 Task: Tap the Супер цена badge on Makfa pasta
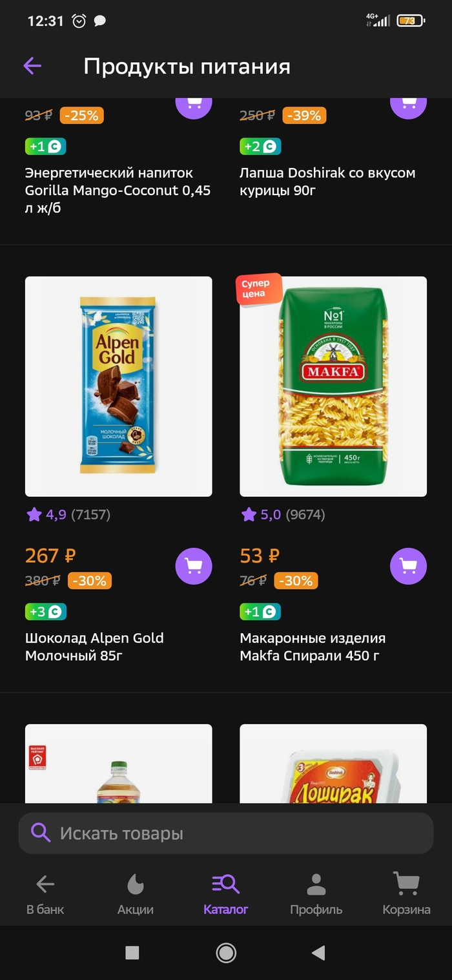click(258, 288)
